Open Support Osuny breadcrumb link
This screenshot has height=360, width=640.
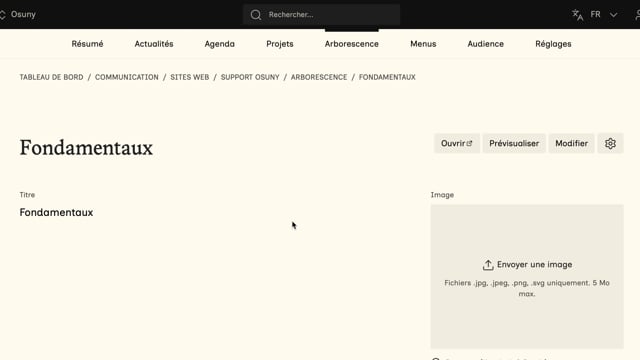[x=250, y=77]
